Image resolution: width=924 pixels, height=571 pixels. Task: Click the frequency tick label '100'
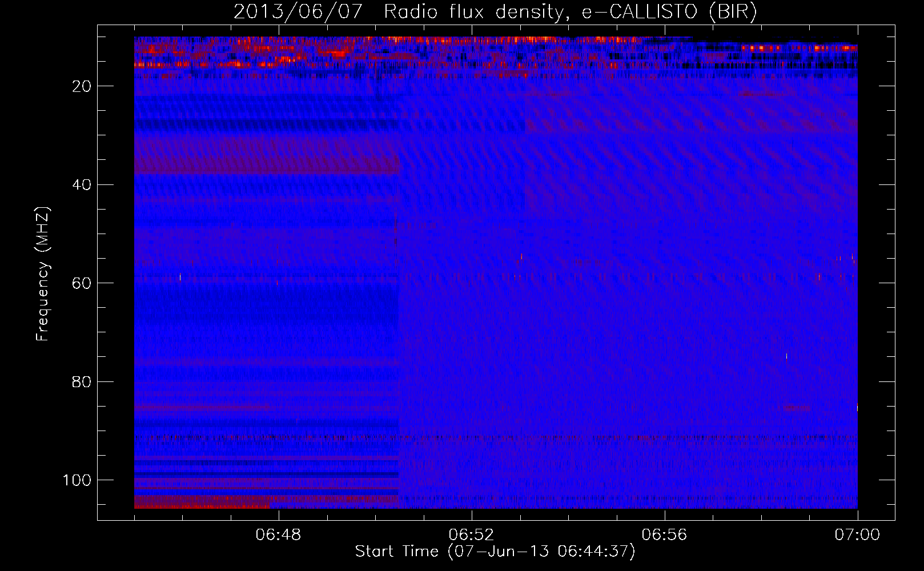click(77, 480)
